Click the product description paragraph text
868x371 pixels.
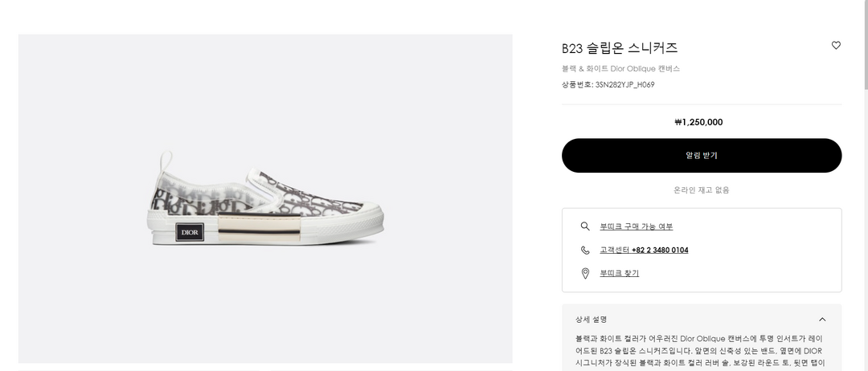tap(699, 352)
